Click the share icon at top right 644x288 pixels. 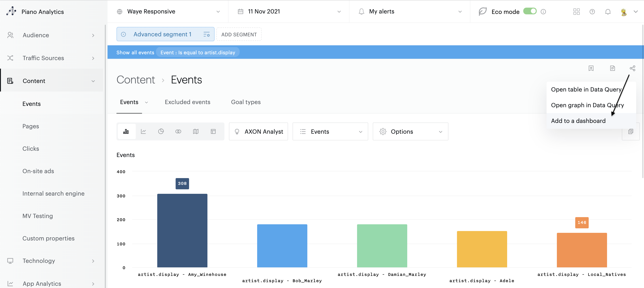[632, 68]
